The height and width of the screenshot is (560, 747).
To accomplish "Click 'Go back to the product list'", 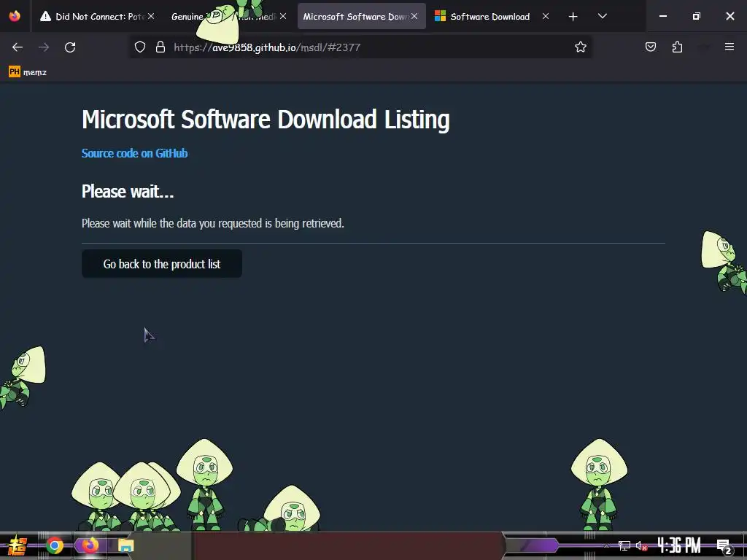I will pyautogui.click(x=161, y=264).
